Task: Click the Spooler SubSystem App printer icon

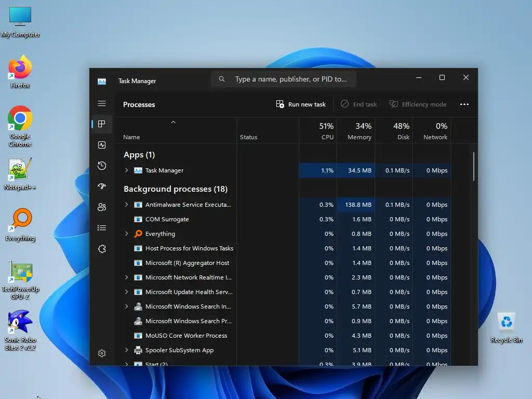Action: 138,350
